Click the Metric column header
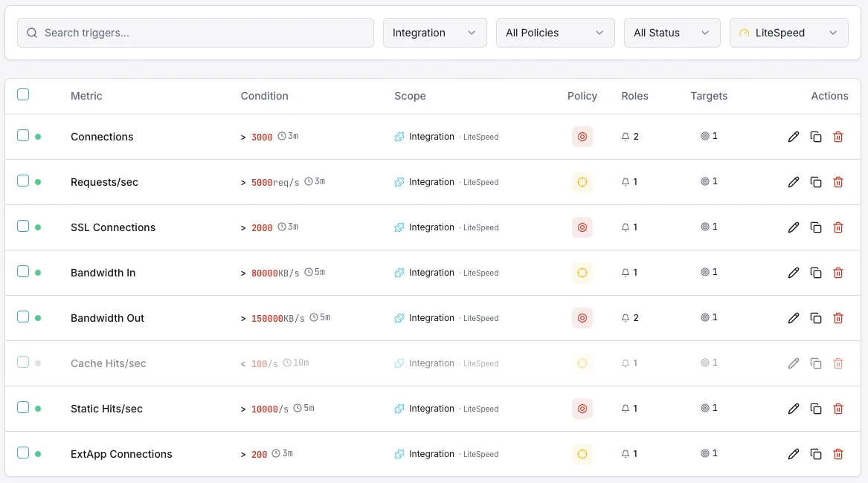The height and width of the screenshot is (483, 868). [86, 96]
